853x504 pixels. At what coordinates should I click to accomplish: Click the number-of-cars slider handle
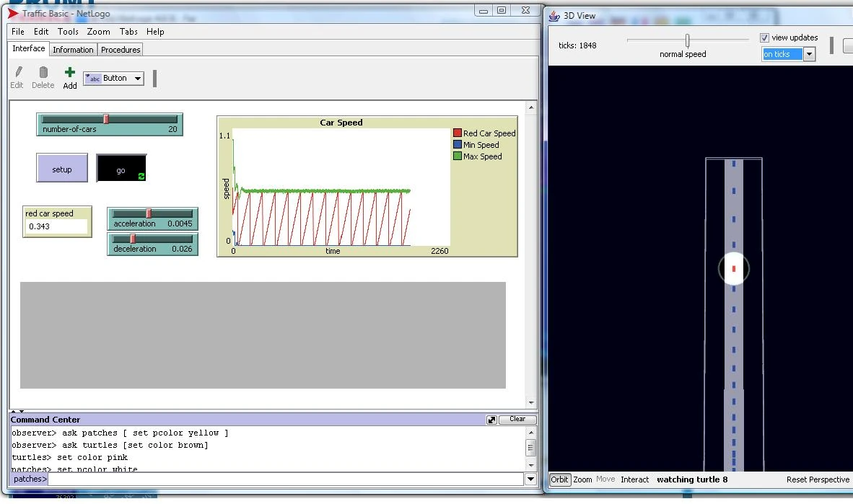click(x=106, y=119)
